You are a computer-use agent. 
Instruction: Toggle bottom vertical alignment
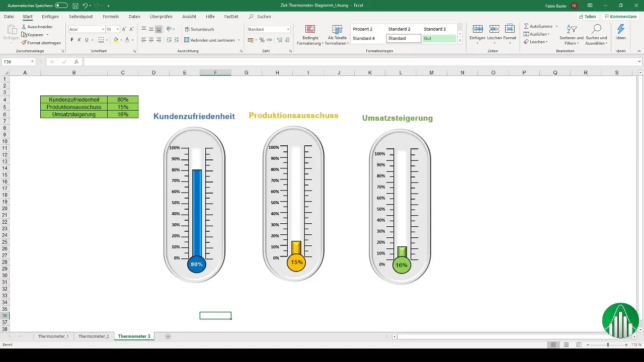[x=159, y=29]
